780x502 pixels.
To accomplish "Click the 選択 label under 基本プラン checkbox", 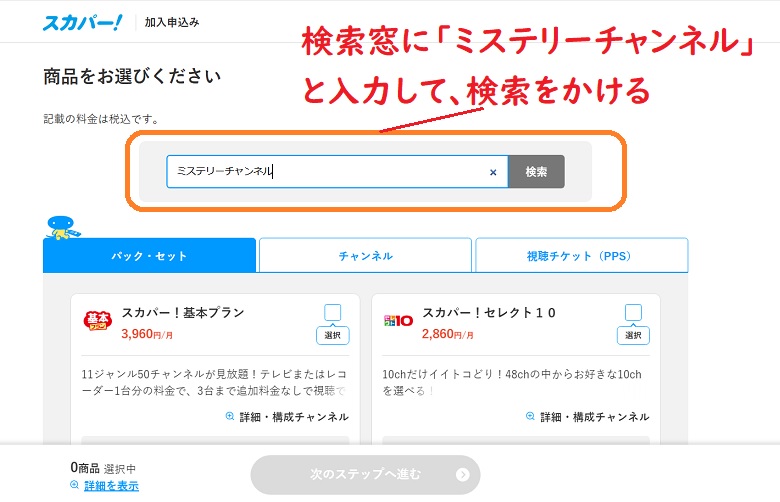I will click(x=332, y=335).
